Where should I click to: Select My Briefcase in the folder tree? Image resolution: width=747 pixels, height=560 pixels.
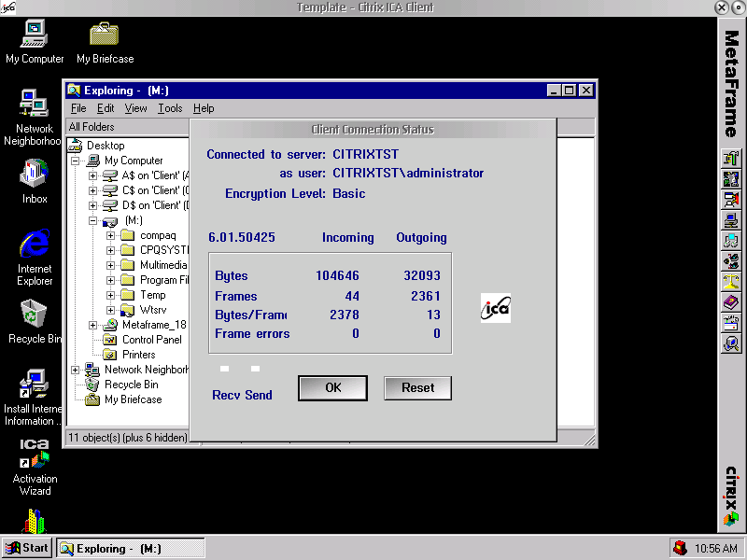133,399
